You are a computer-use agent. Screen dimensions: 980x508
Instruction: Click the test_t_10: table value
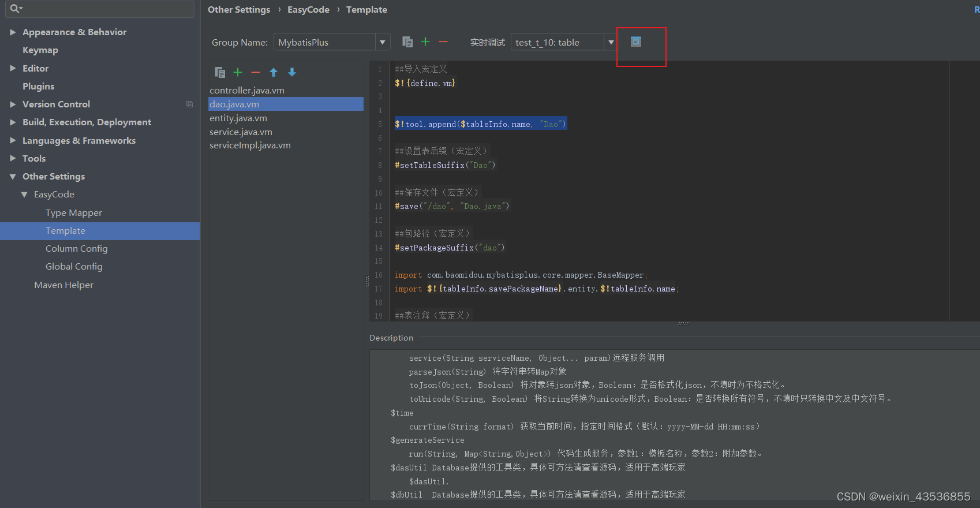tap(547, 42)
